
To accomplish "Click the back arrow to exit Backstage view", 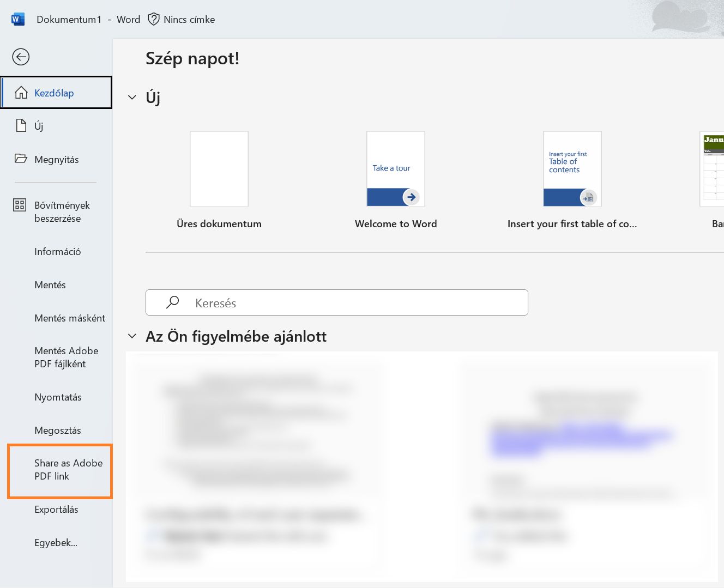I will tap(21, 57).
